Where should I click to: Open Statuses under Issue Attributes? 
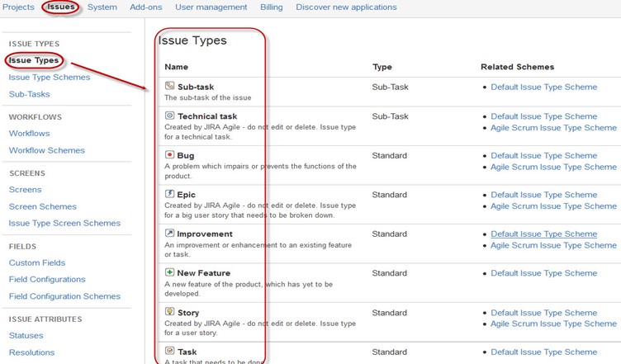tap(26, 336)
